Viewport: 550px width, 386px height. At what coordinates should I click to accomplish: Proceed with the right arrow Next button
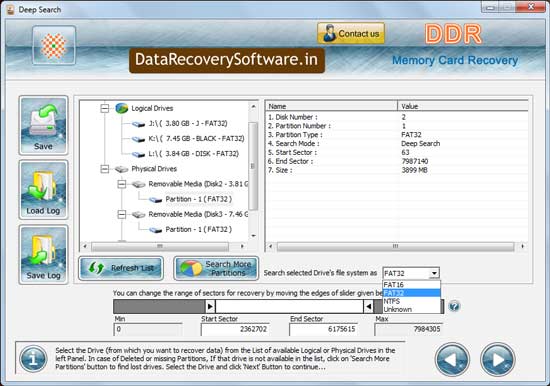497,360
